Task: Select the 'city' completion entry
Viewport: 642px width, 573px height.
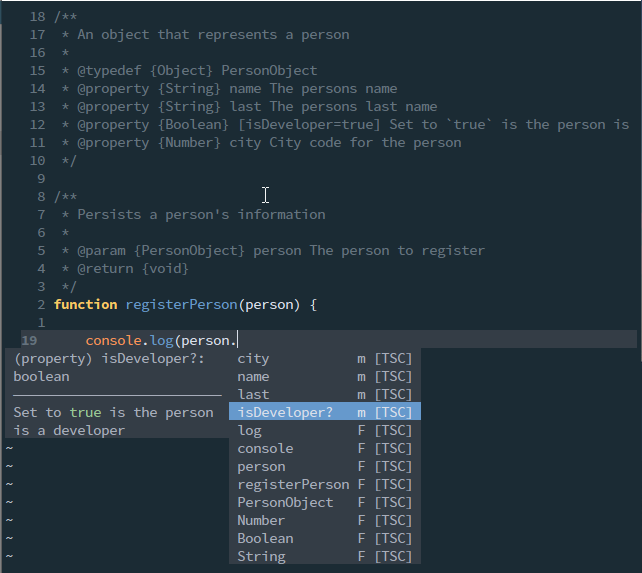Action: [325, 358]
